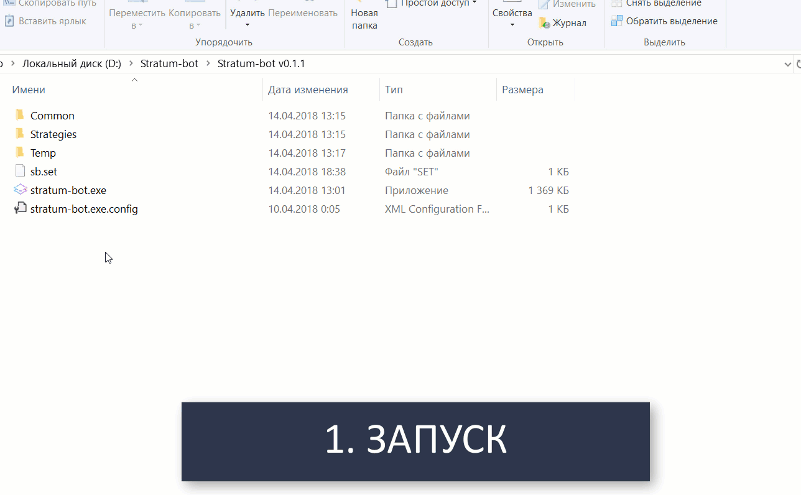Open the Удалить dropdown arrow
This screenshot has width=801, height=495.
pyautogui.click(x=246, y=25)
